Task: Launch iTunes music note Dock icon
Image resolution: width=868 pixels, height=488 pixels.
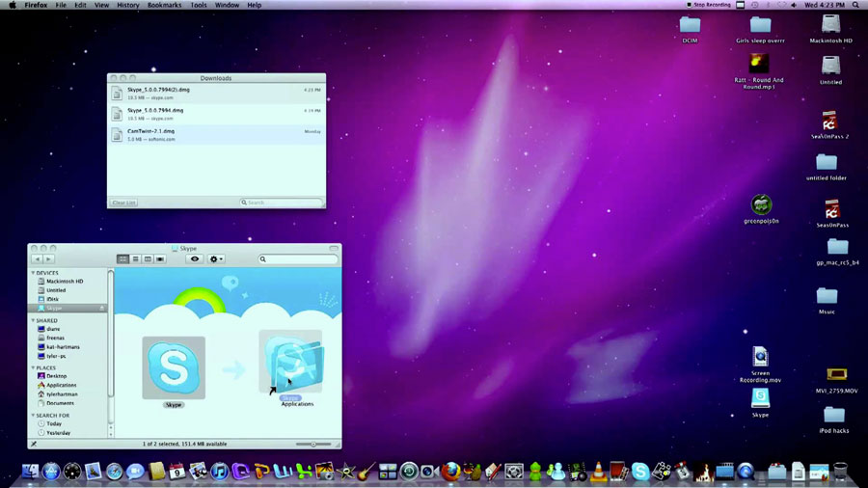Action: tap(219, 472)
